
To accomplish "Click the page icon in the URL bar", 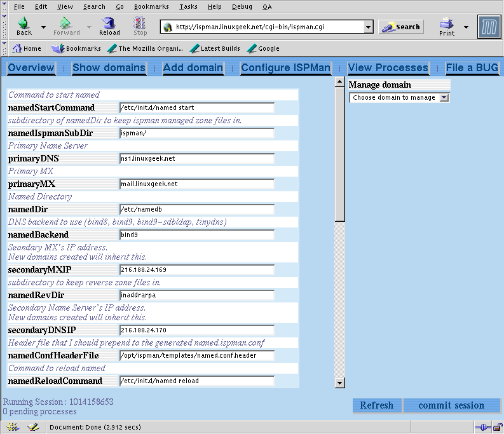I will point(168,27).
